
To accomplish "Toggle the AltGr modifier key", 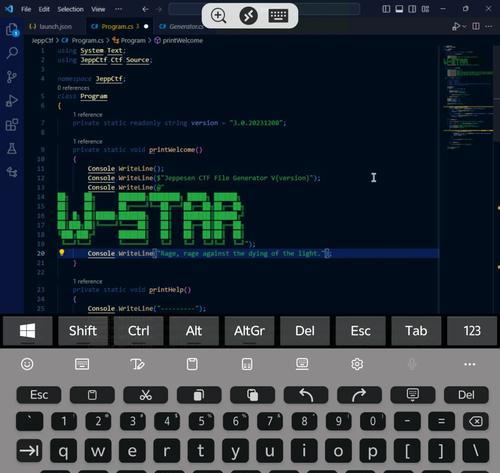I will tap(249, 331).
